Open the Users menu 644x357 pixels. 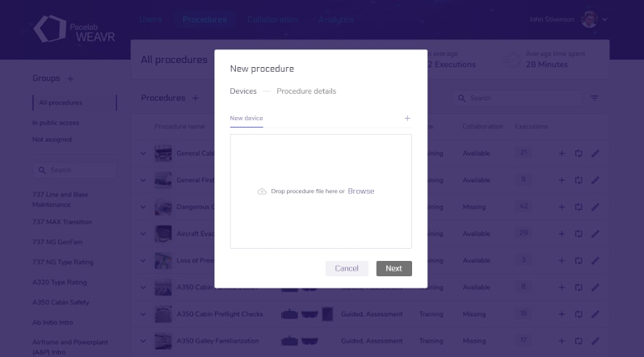150,19
